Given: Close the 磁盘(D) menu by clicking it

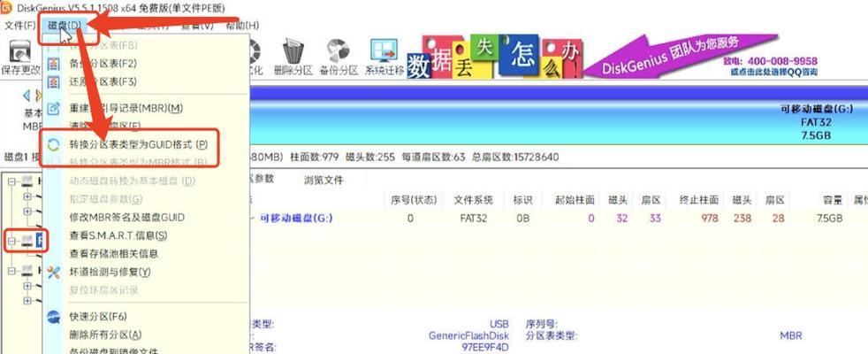Looking at the screenshot, I should pos(65,26).
